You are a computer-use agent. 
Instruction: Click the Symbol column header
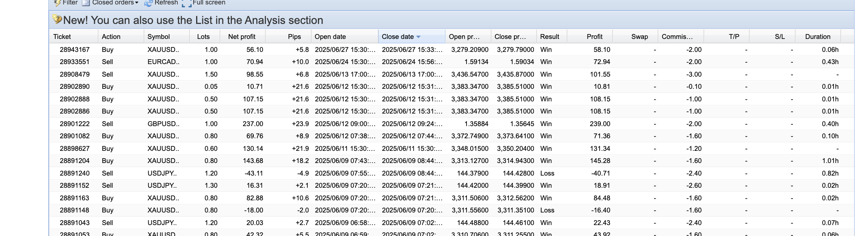pos(159,36)
